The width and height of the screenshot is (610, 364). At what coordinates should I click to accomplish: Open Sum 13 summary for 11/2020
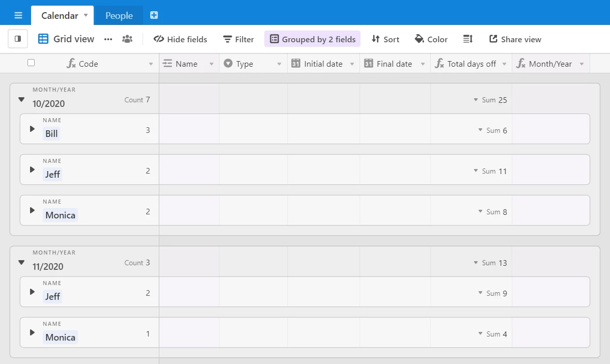490,263
